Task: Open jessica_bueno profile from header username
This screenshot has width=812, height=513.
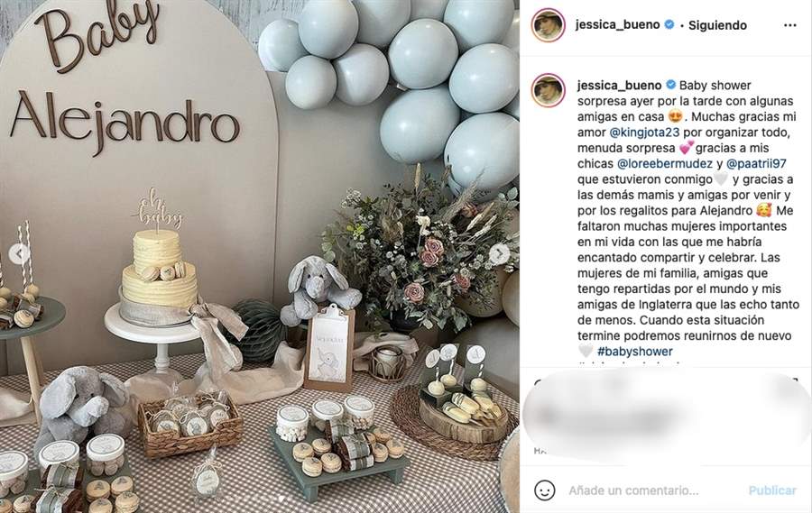Action: coord(617,25)
